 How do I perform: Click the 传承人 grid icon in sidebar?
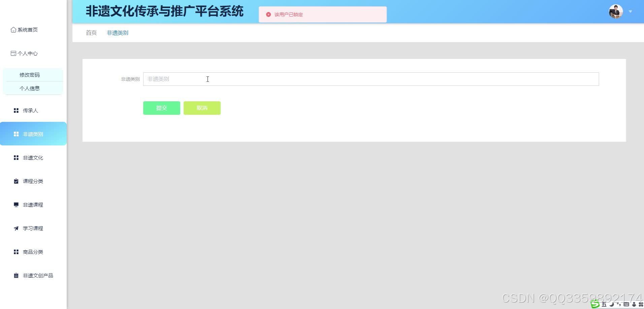click(x=16, y=110)
